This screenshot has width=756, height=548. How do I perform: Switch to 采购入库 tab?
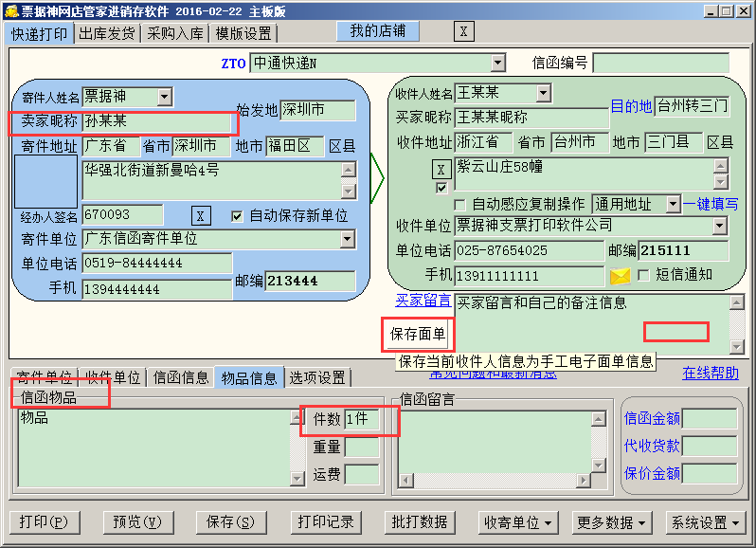coord(175,33)
